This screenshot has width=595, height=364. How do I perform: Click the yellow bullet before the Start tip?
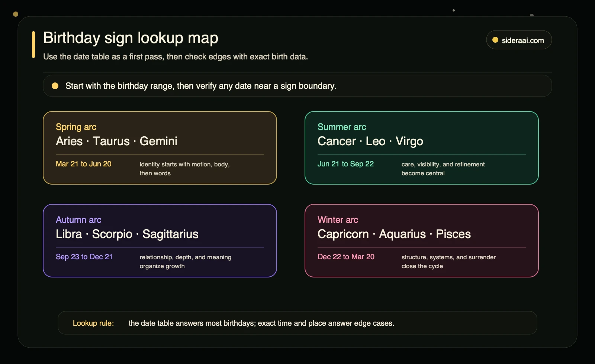(55, 86)
